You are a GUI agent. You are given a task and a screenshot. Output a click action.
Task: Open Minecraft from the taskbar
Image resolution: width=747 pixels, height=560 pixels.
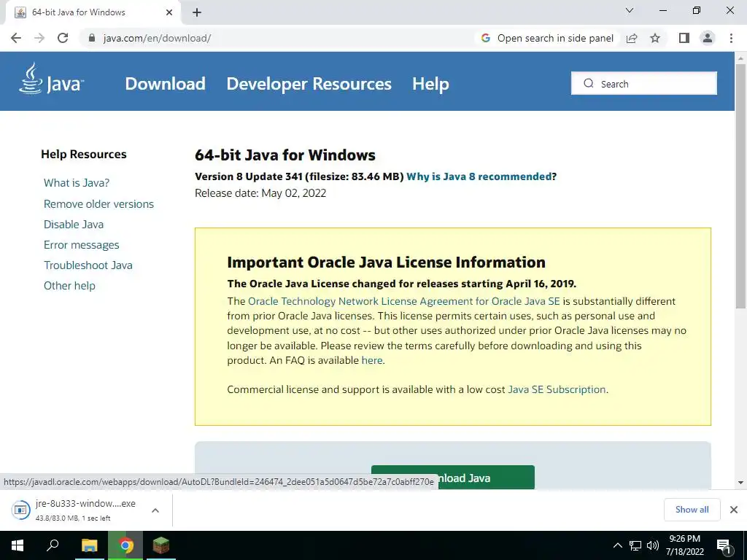pos(161,545)
